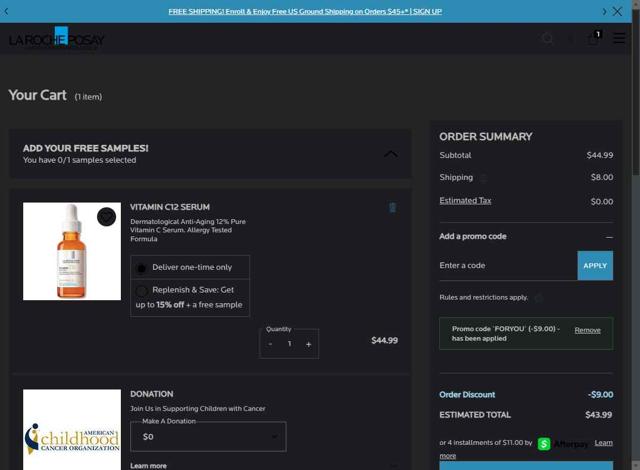Open Vitamin C12 Serum product thumbnail
This screenshot has height=470, width=640.
pyautogui.click(x=72, y=251)
